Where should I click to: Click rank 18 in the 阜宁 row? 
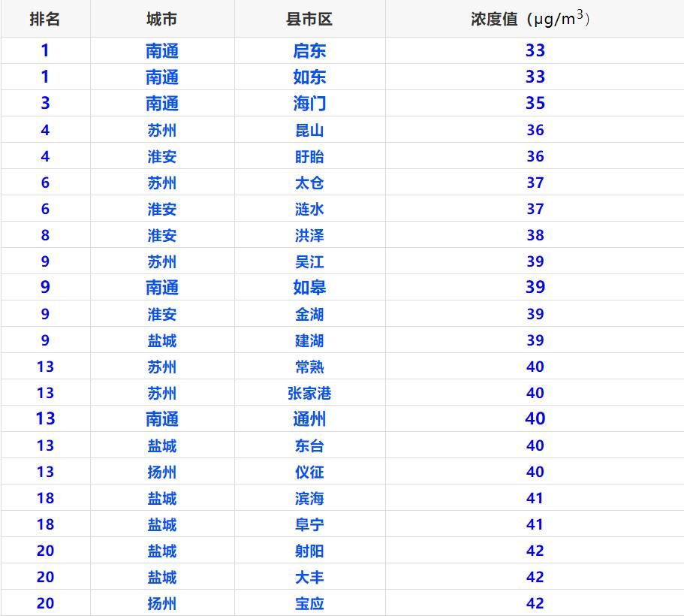(x=45, y=524)
